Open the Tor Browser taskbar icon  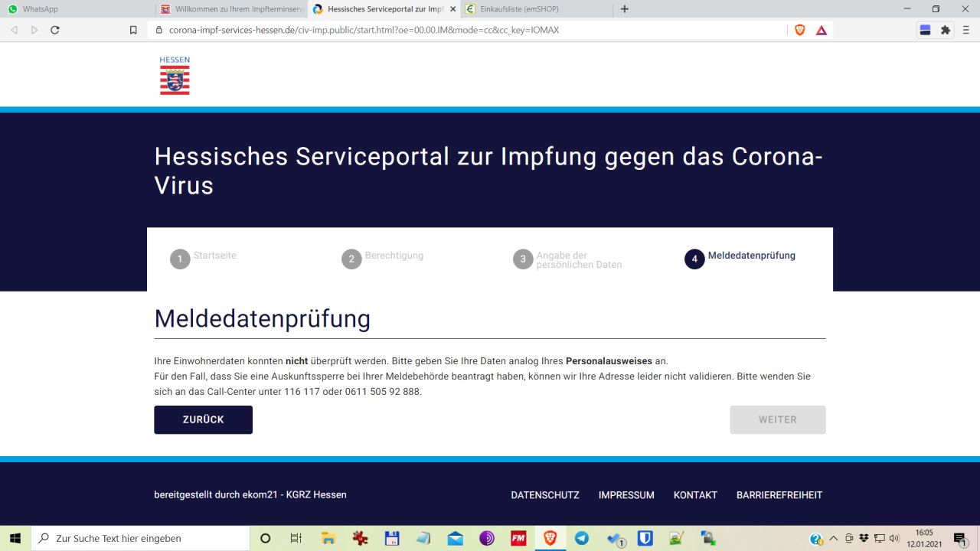coord(487,538)
